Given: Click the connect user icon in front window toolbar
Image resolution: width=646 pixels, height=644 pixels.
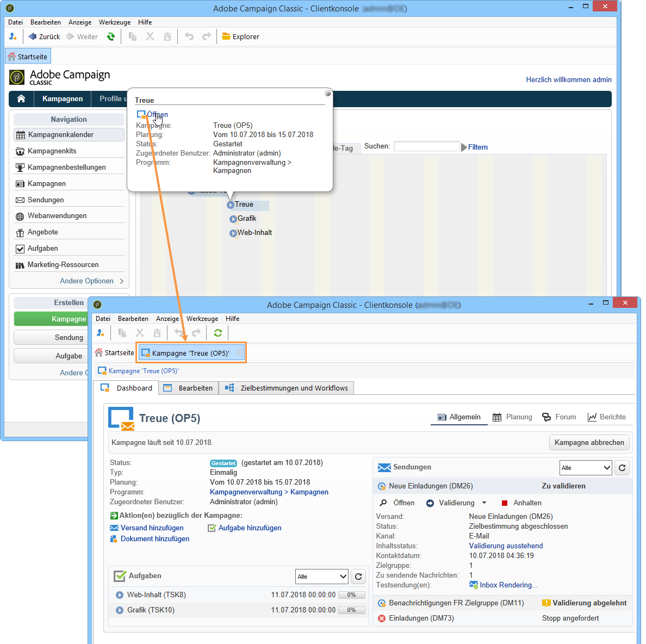Looking at the screenshot, I should 101,333.
